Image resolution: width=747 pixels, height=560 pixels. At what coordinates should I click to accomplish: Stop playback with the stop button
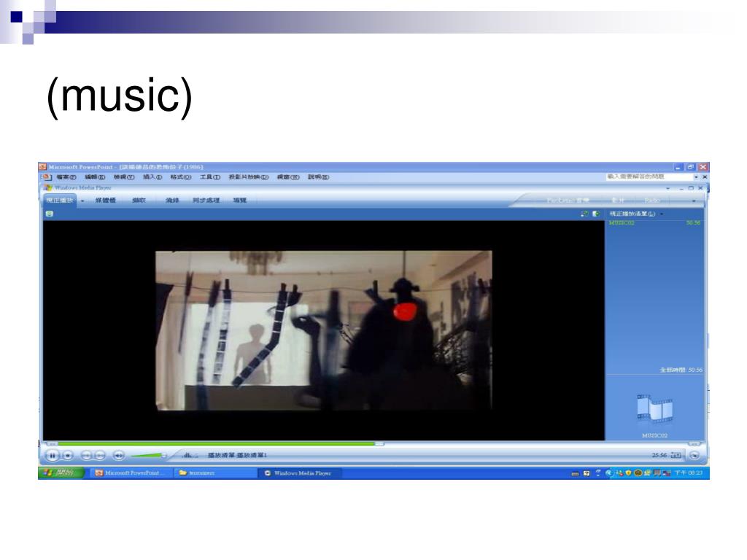68,456
